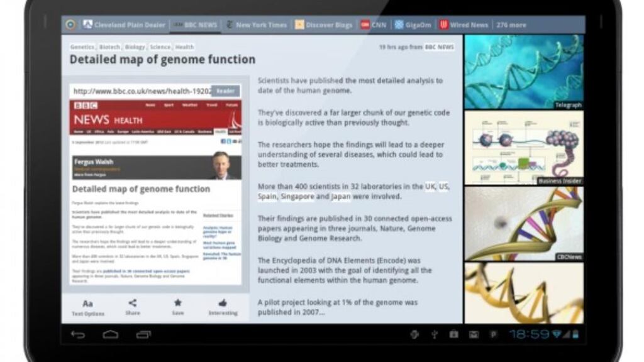Select the New York Times source tab
The width and height of the screenshot is (644, 362).
256,25
